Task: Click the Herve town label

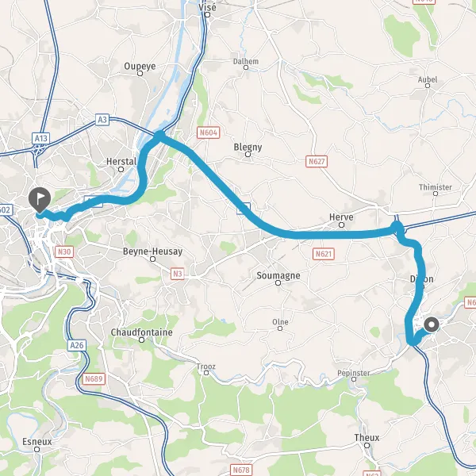Action: coord(341,217)
